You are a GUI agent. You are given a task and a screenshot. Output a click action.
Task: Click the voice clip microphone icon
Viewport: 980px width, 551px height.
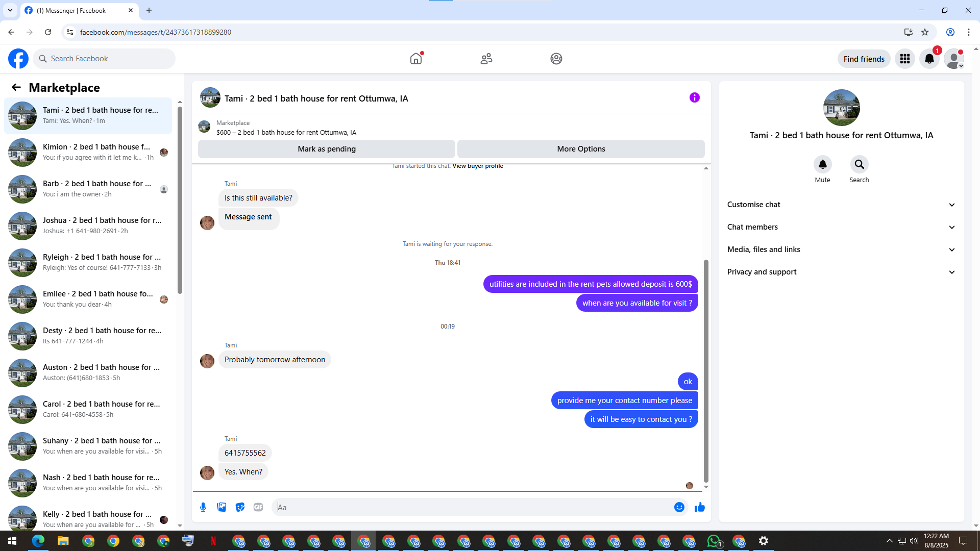(203, 507)
